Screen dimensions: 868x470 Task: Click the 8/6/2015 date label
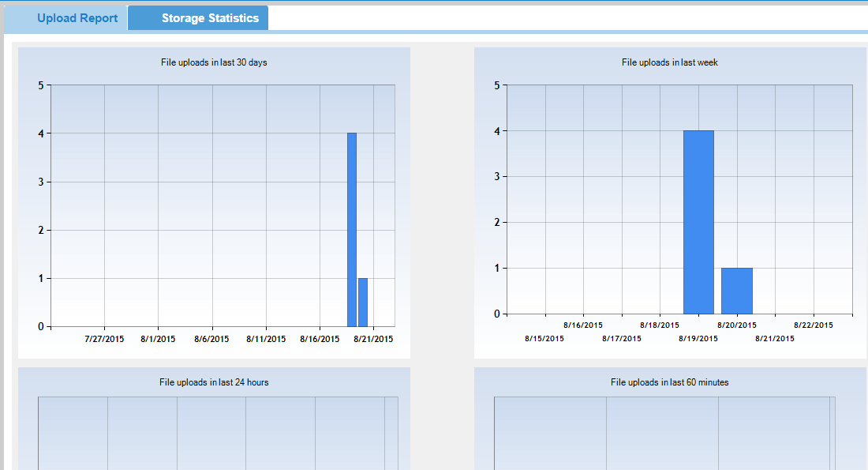point(211,339)
